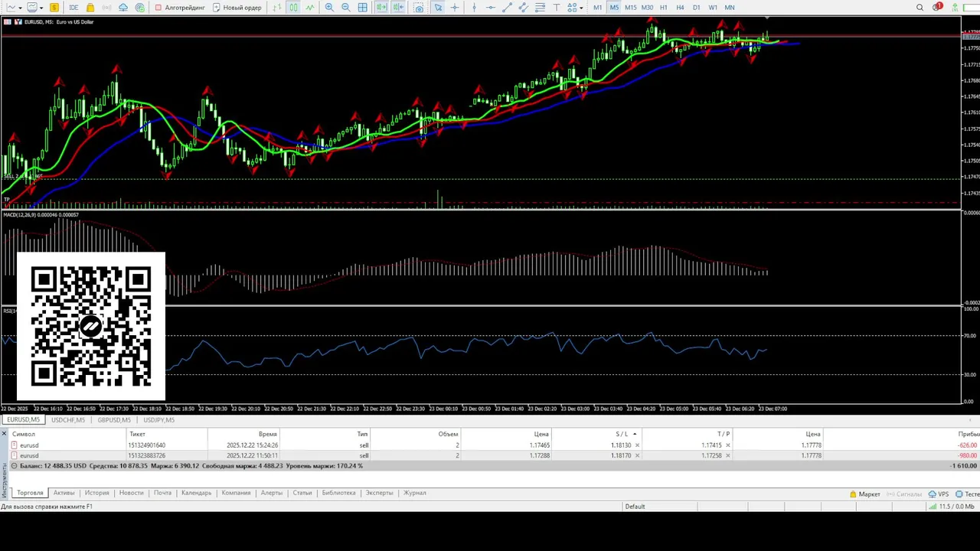Switch to candlestick chart view
The width and height of the screenshot is (980, 551).
point(293,8)
